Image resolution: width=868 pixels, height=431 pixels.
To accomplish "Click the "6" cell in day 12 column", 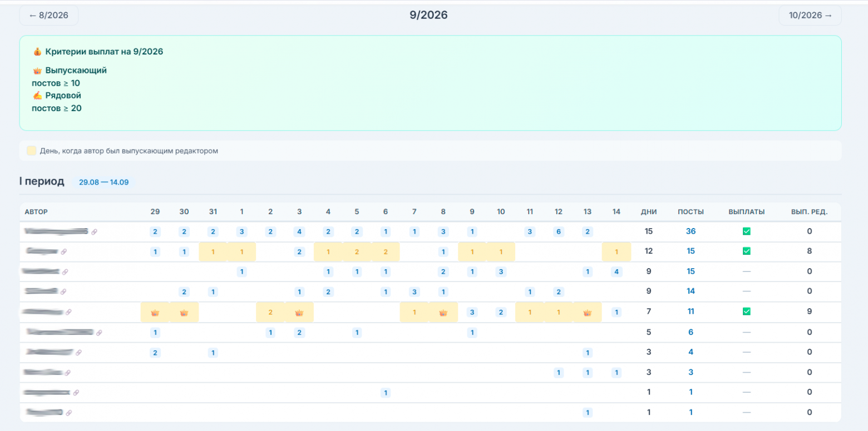I will 559,232.
